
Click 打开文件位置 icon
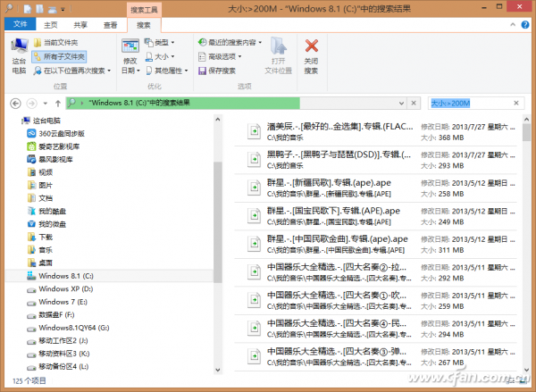pyautogui.click(x=278, y=46)
